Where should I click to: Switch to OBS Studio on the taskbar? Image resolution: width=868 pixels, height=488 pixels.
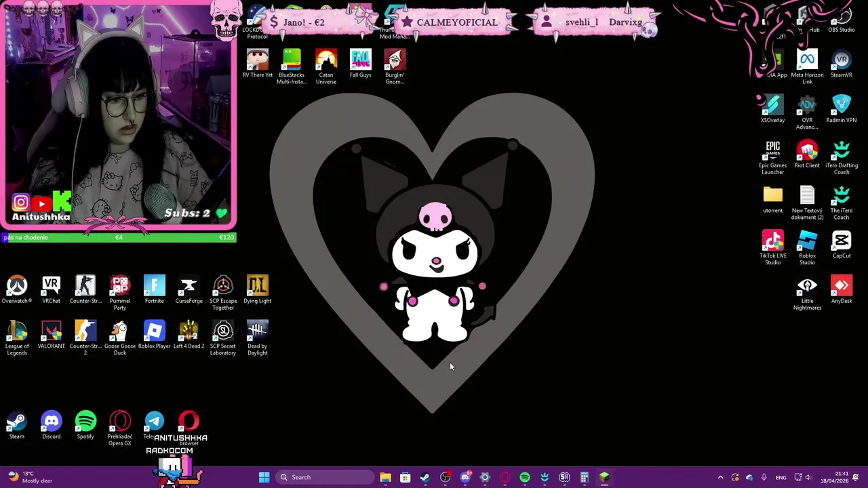click(x=445, y=477)
